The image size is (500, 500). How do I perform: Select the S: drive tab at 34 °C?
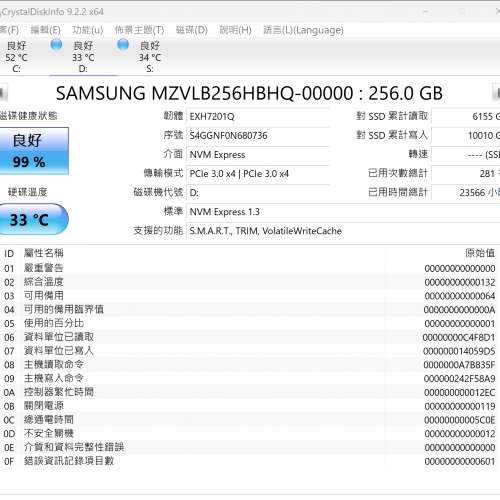(x=150, y=57)
